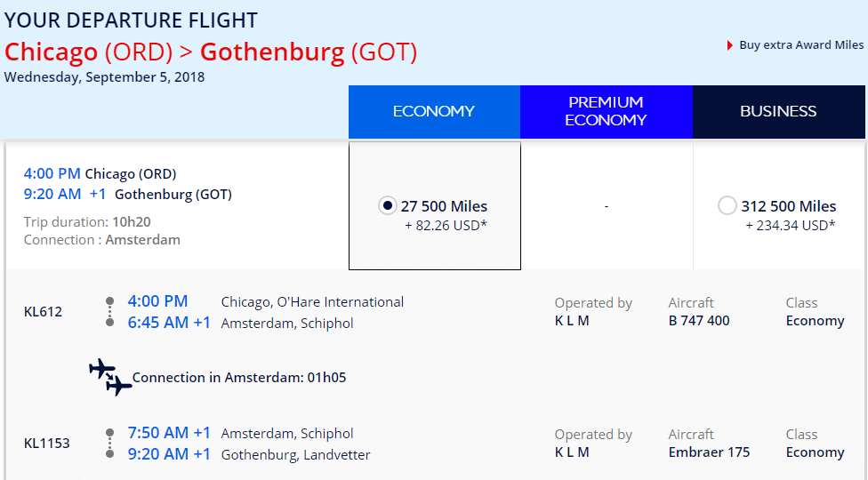
Task: Click the empty Premium Economy fare cell
Action: coord(607,205)
